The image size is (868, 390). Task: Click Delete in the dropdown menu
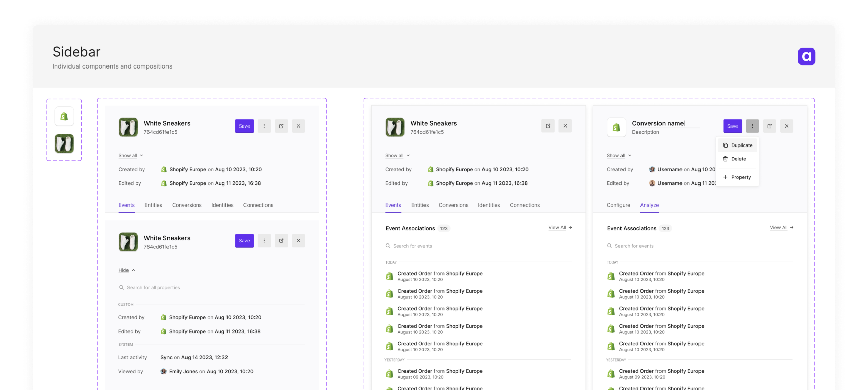click(738, 159)
